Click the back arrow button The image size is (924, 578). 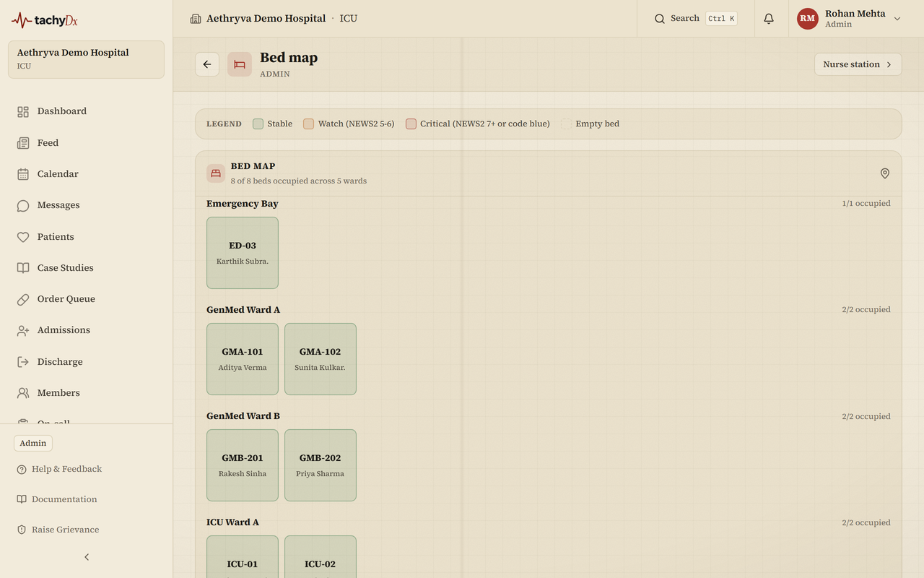(x=207, y=64)
